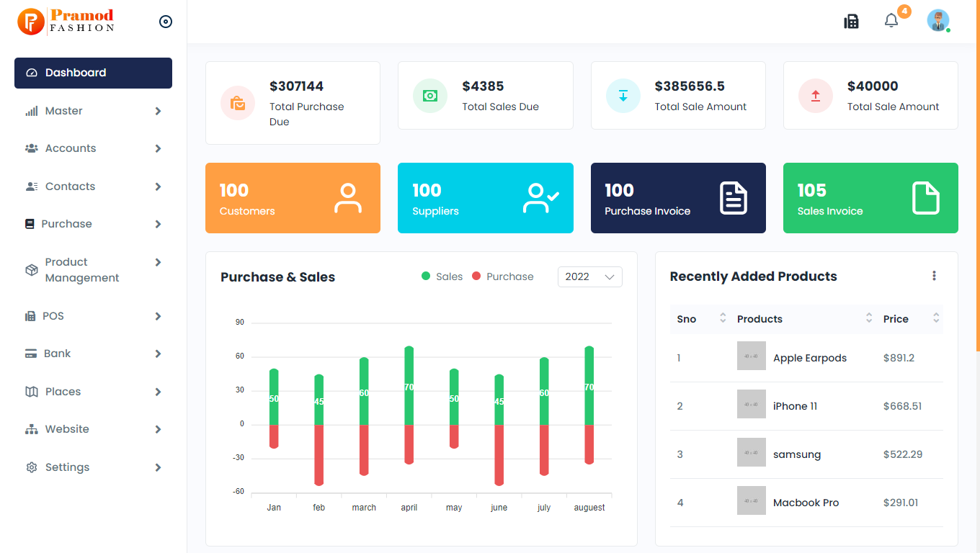
Task: Click the Customers person icon
Action: click(x=348, y=198)
